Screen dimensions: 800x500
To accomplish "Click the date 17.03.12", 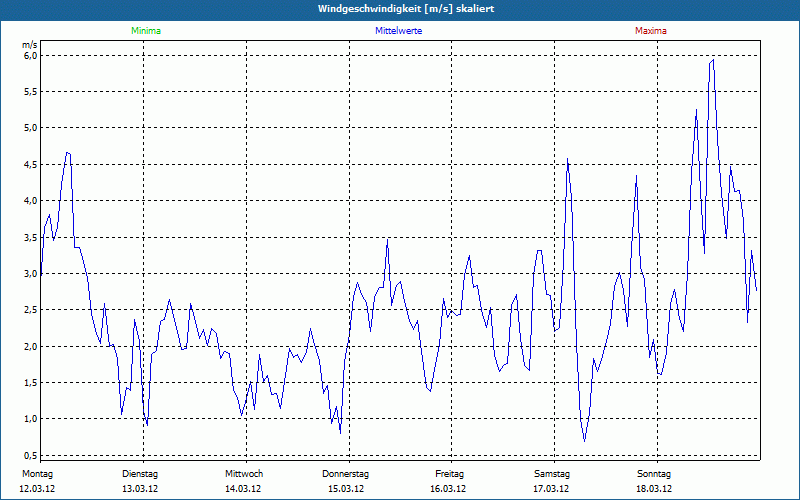I will point(551,489).
